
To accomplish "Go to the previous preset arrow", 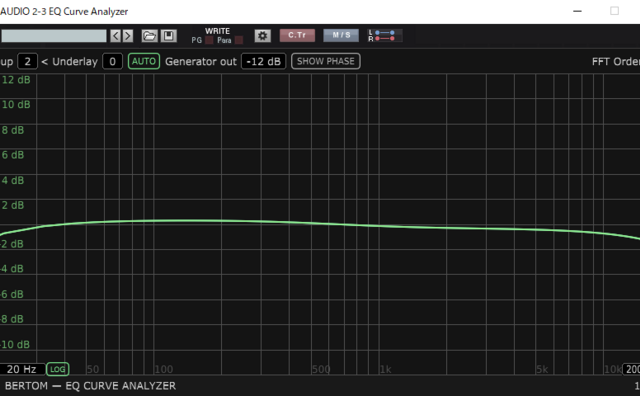I will click(x=116, y=36).
